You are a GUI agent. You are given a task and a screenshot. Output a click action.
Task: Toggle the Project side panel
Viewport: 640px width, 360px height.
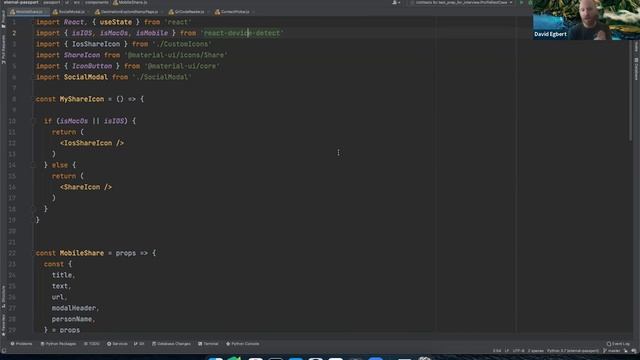point(3,20)
